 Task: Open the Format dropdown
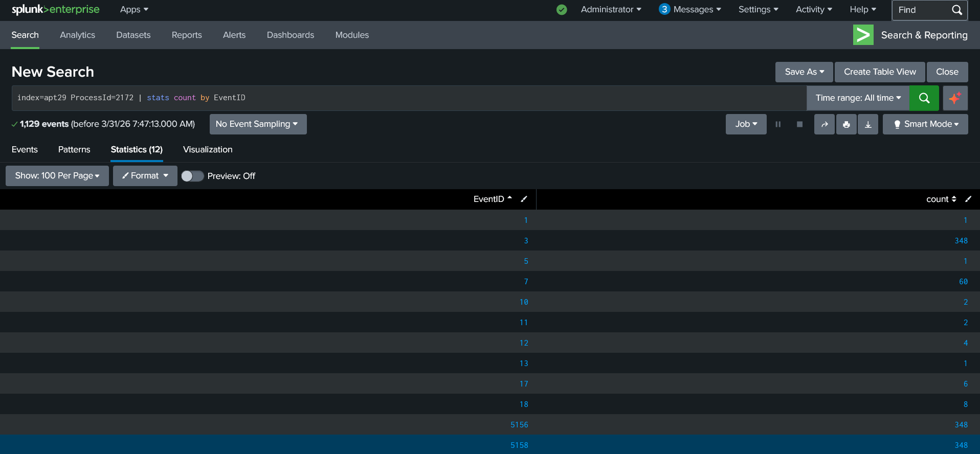click(x=145, y=176)
